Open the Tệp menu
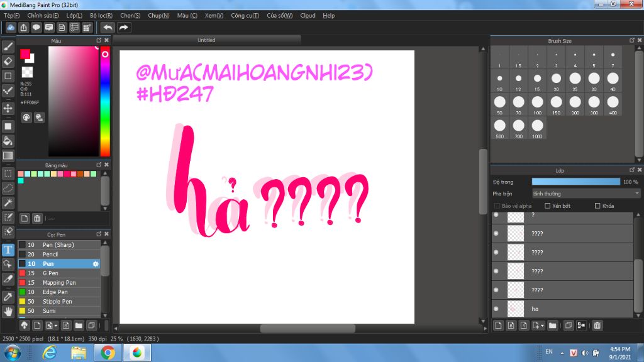This screenshot has width=644, height=362. point(11,16)
